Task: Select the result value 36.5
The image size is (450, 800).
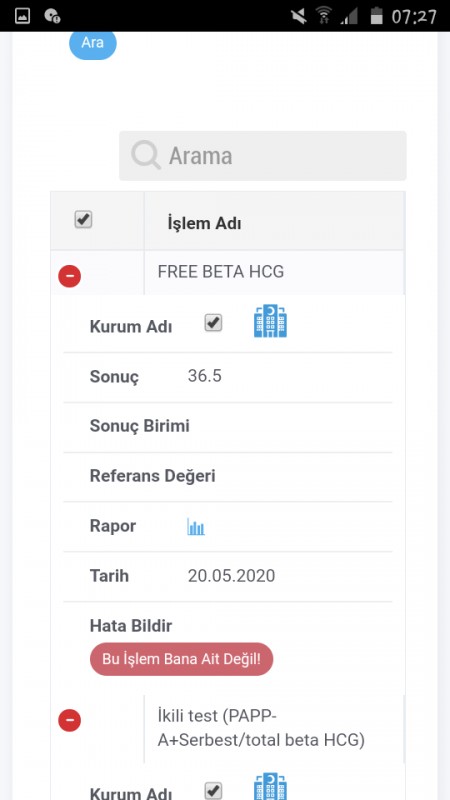Action: (x=205, y=376)
